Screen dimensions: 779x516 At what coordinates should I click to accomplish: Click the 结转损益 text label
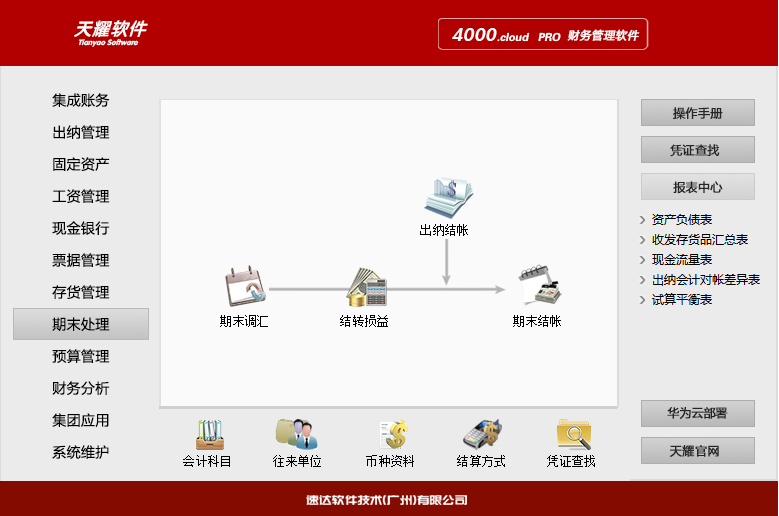point(364,321)
